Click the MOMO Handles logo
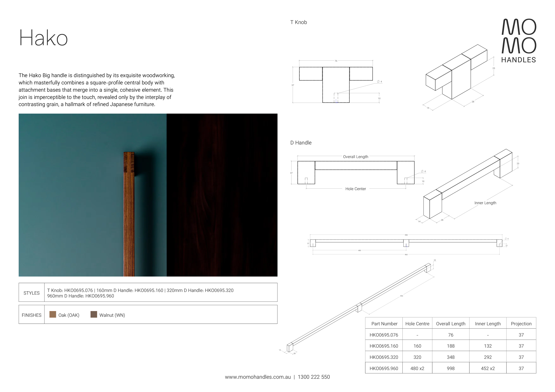Screen dimensions: 555x392 (519, 40)
